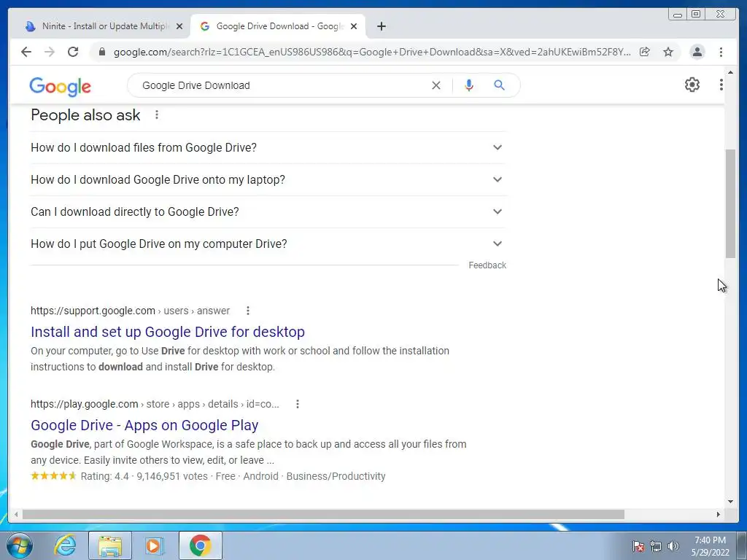Viewport: 747px width, 560px height.
Task: Expand 'How do I put Google Drive on my computer Drive?'
Action: click(x=268, y=244)
